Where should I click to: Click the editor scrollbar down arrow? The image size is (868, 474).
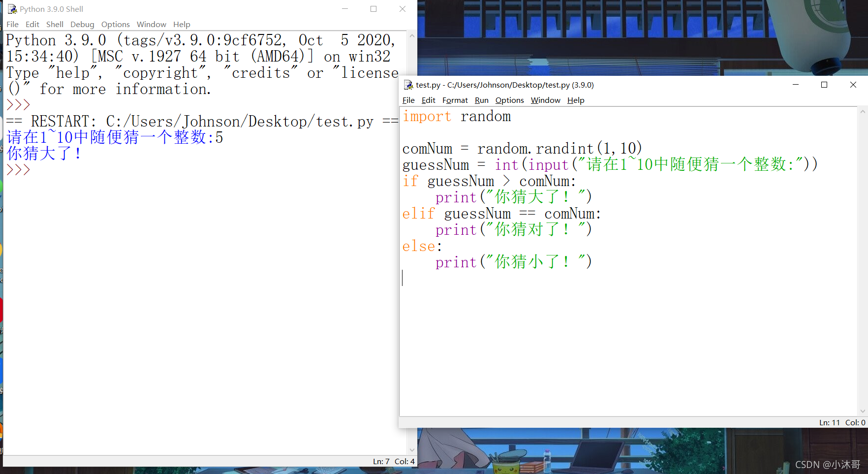pyautogui.click(x=863, y=411)
